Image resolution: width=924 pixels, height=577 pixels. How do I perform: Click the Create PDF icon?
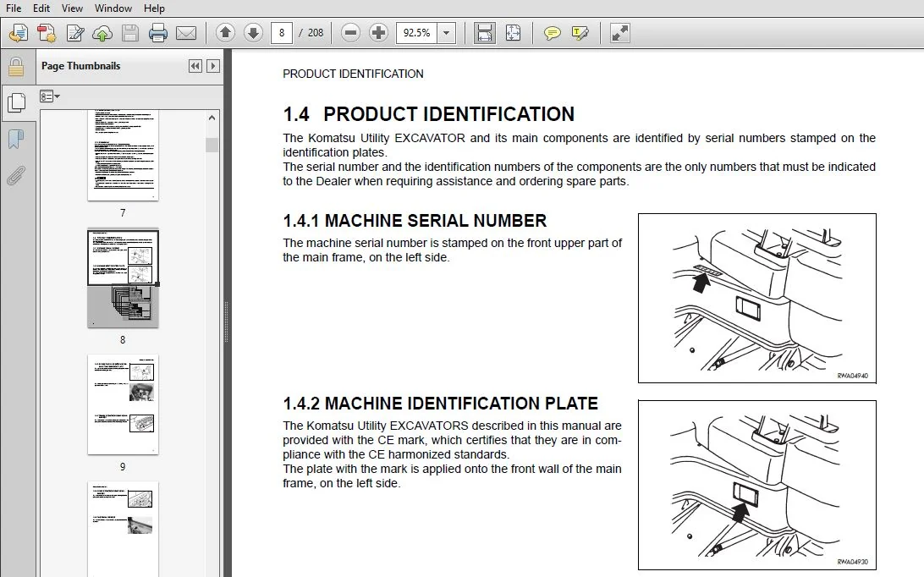point(47,33)
